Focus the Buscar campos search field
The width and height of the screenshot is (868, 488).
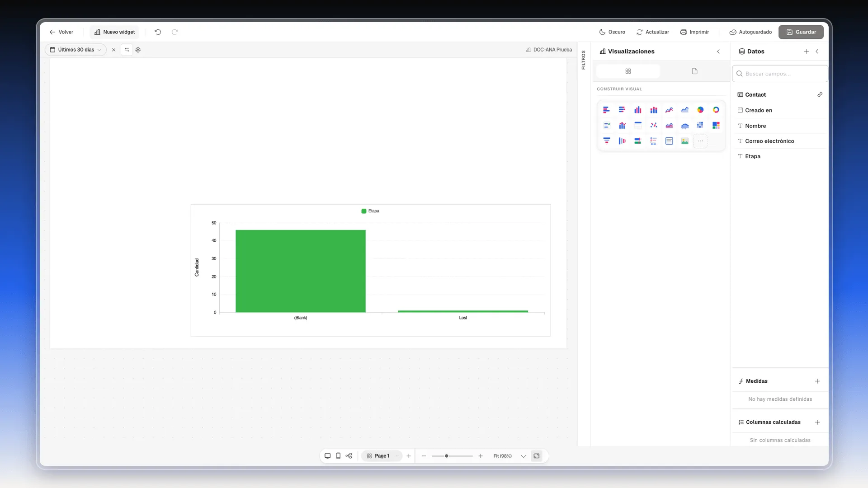coord(780,74)
